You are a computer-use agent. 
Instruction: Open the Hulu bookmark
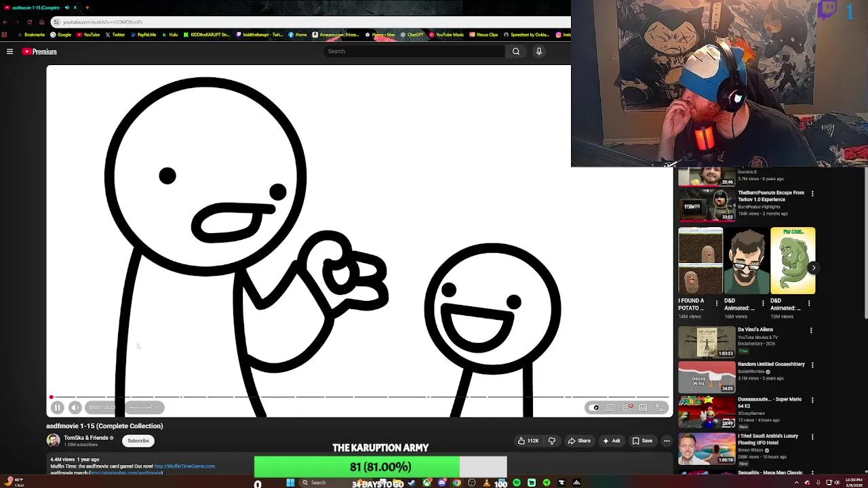(170, 35)
